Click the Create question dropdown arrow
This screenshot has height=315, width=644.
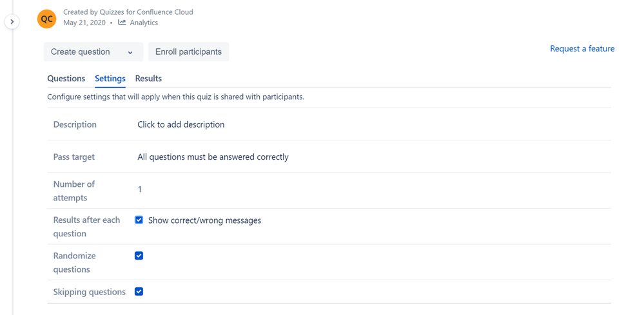tap(130, 53)
